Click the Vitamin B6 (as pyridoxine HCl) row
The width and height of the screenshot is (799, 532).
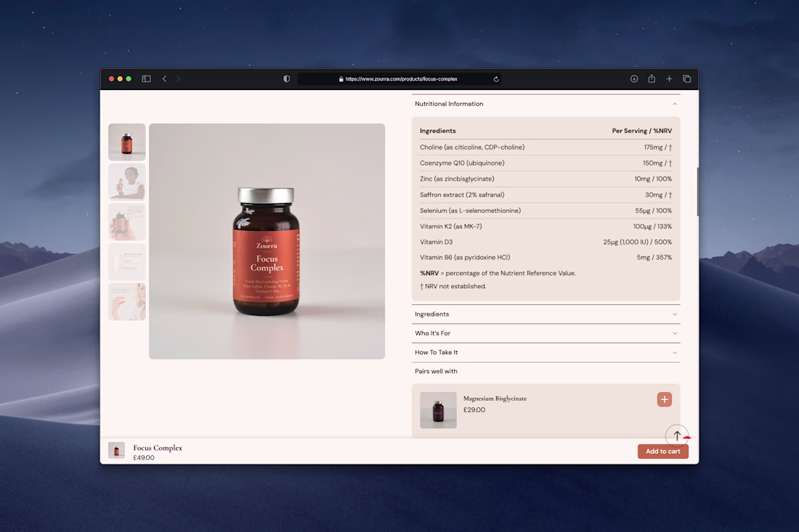[x=545, y=258]
